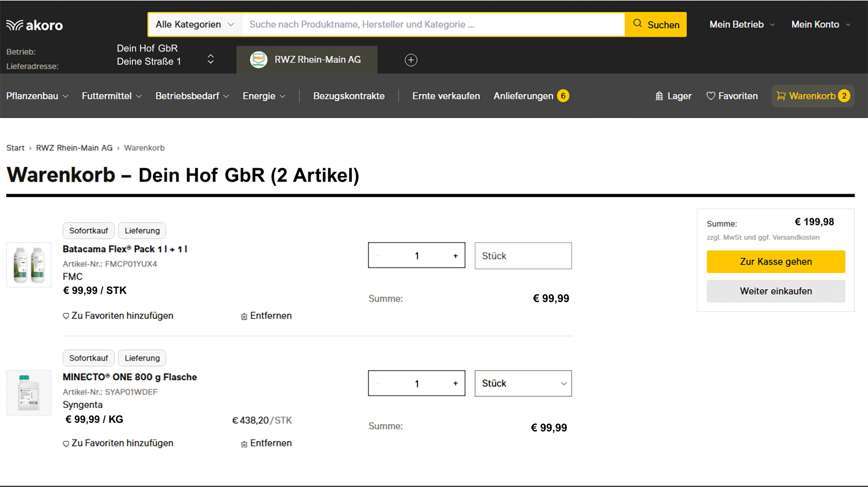Click Batacama Flex quantity input value
868x487 pixels.
[417, 256]
